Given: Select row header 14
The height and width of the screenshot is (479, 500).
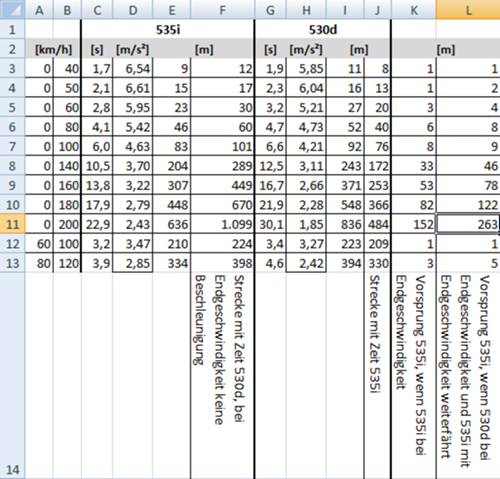Looking at the screenshot, I should [x=12, y=375].
